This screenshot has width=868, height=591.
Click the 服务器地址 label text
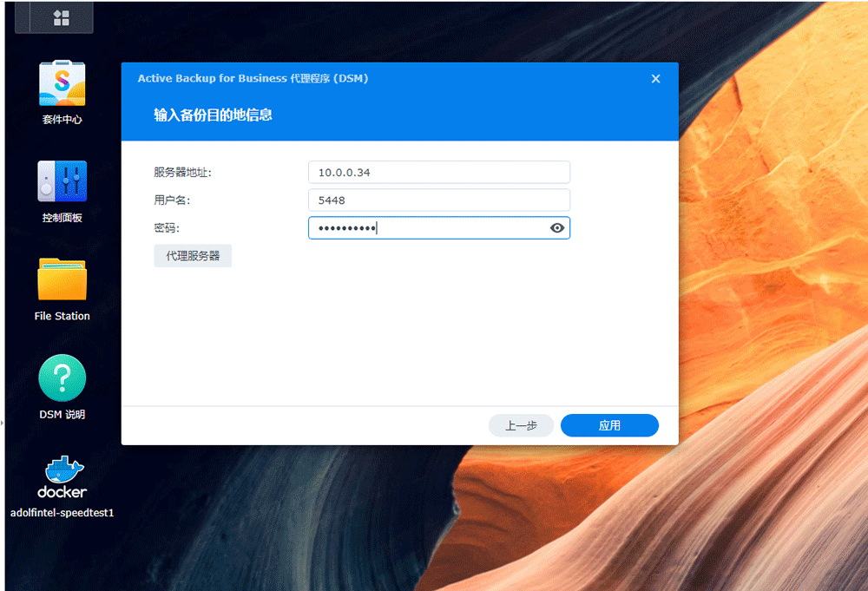click(x=182, y=173)
